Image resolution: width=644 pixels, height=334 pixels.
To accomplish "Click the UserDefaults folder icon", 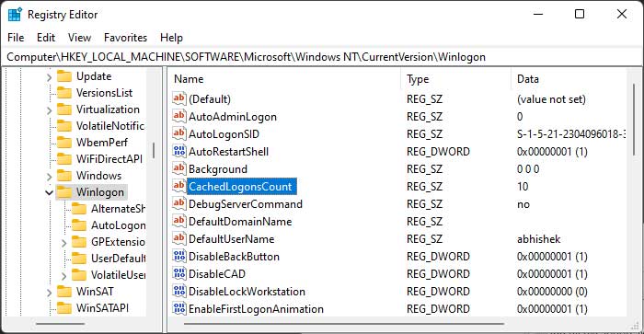I will [x=79, y=259].
